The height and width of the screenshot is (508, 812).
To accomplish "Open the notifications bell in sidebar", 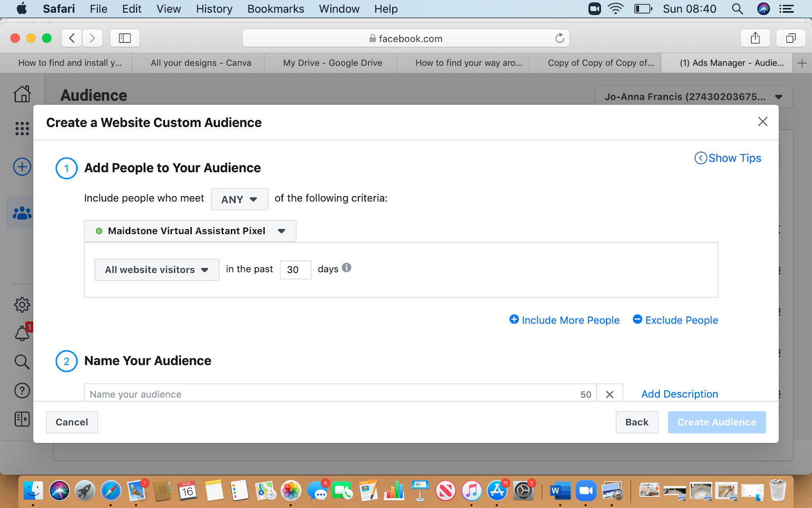I will (x=22, y=333).
